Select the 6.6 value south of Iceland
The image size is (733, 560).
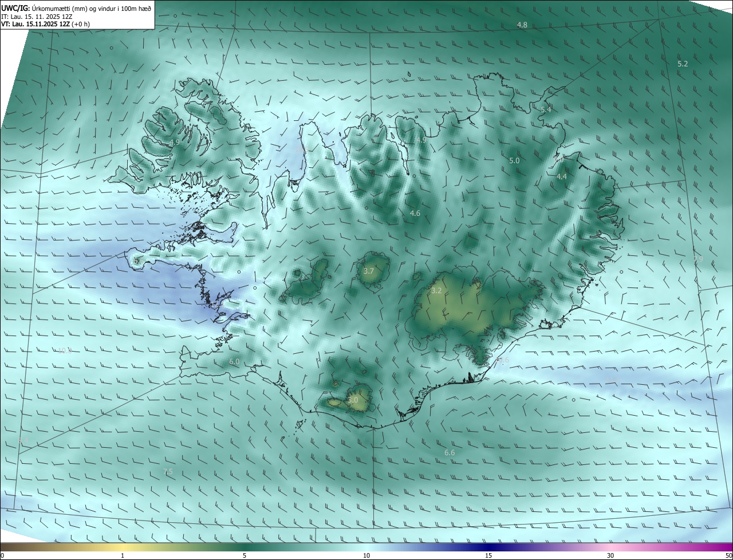450,453
